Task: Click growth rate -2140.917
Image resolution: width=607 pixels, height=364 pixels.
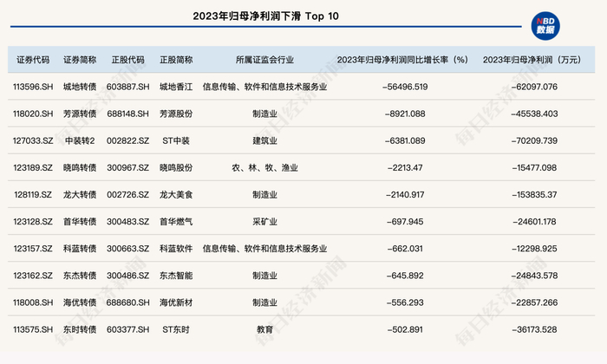Action: [x=405, y=195]
